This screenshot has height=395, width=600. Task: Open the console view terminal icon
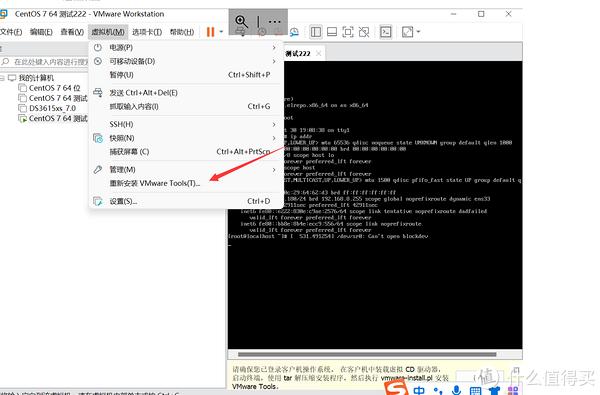pyautogui.click(x=385, y=32)
